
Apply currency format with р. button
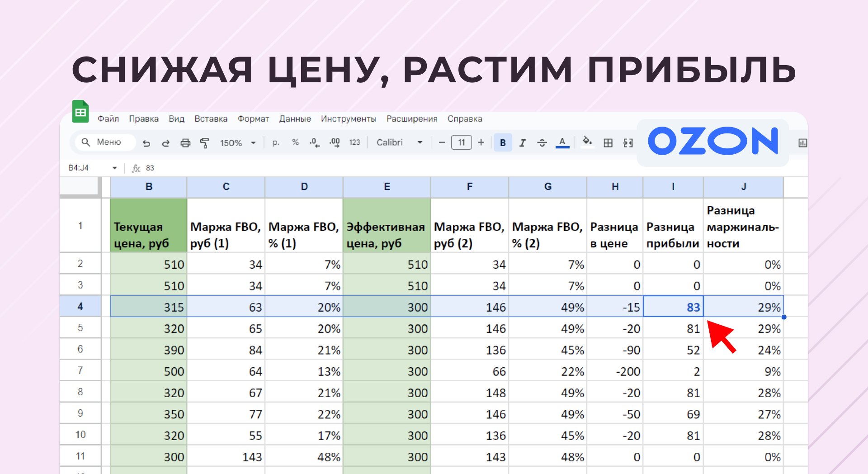tap(276, 142)
